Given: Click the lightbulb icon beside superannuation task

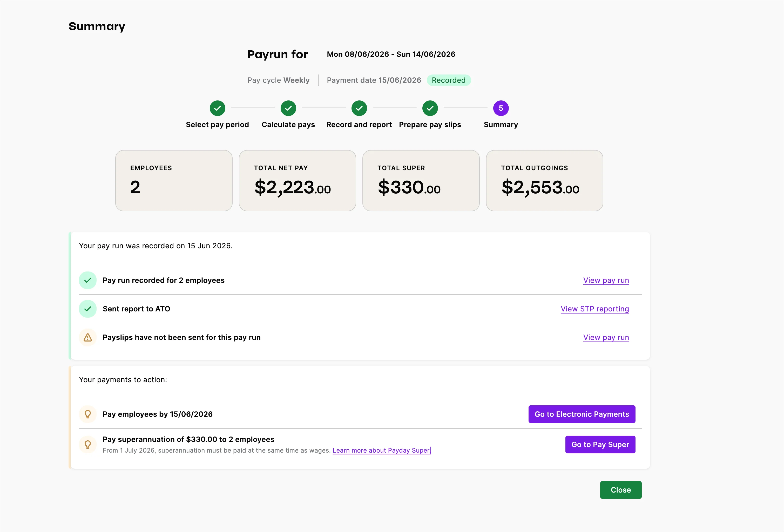Looking at the screenshot, I should (x=87, y=444).
